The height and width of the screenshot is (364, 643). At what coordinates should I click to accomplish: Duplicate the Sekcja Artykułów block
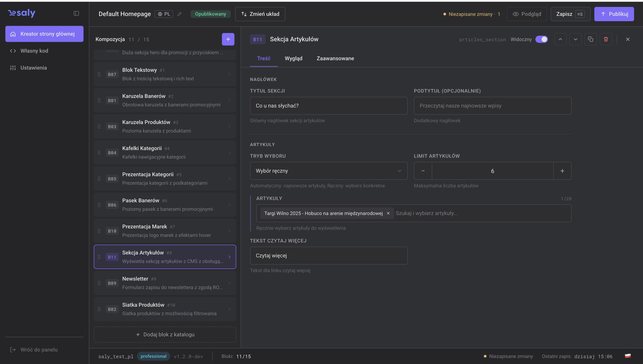(x=591, y=39)
